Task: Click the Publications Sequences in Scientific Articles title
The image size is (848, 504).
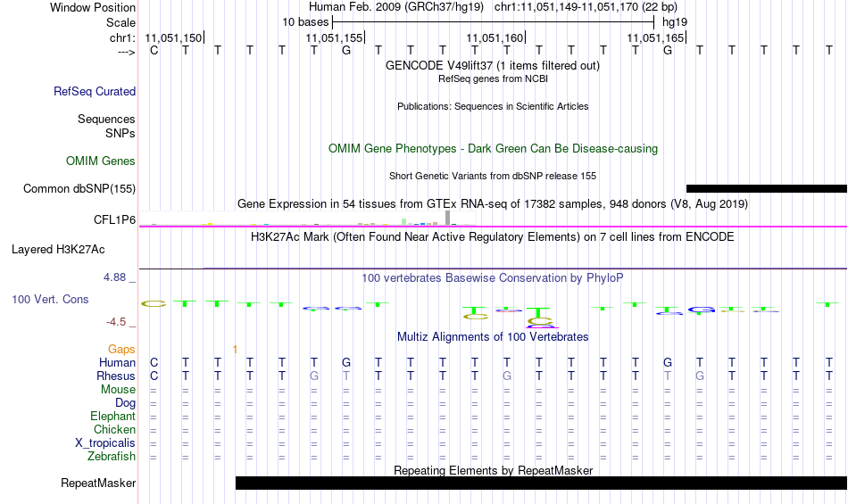Action: [492, 106]
